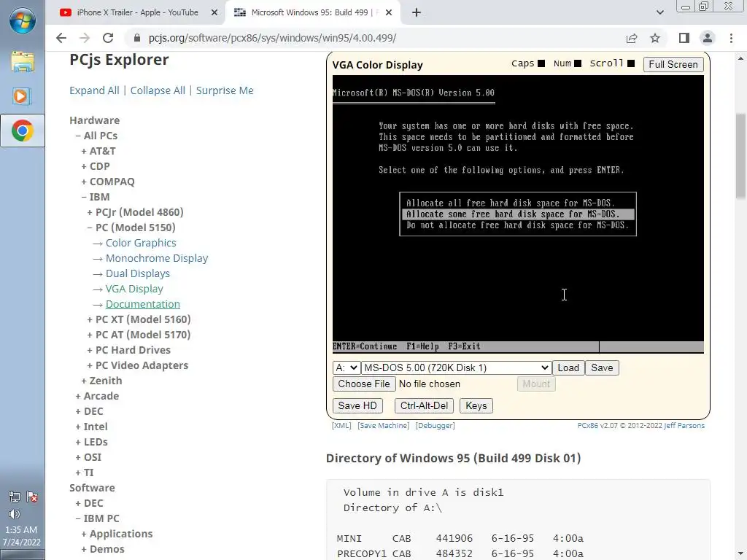
Task: Collapse the IBM PC software node
Action: [97, 518]
